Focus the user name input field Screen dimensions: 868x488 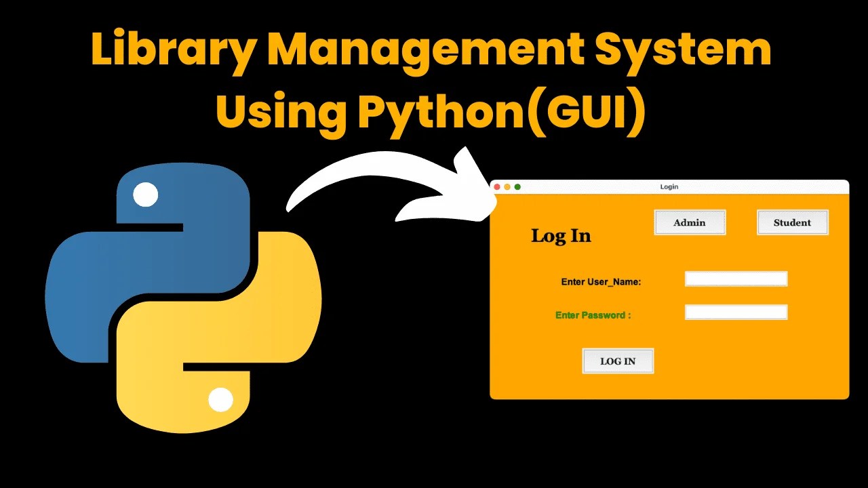tap(736, 279)
